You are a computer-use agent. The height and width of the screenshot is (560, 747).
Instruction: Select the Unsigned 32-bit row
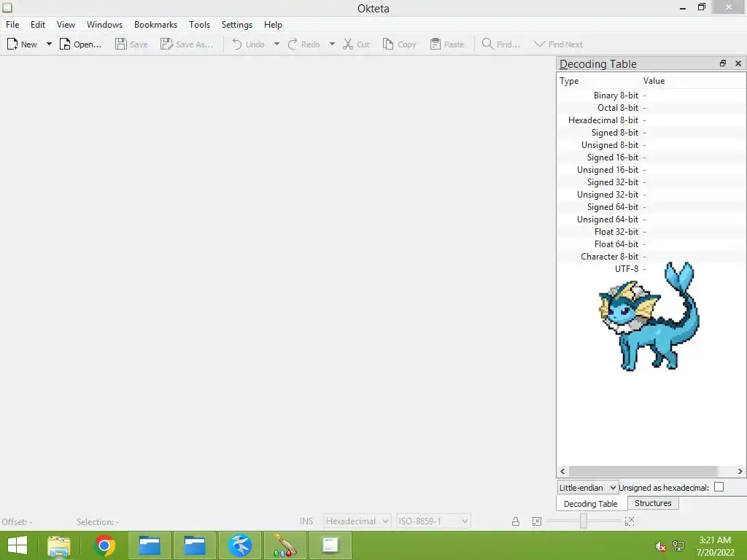click(x=651, y=194)
